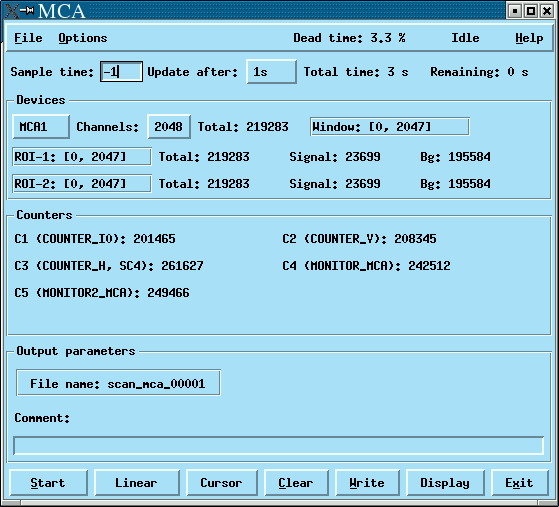559x507 pixels.
Task: Click the ROI-2 range field
Action: [82, 184]
